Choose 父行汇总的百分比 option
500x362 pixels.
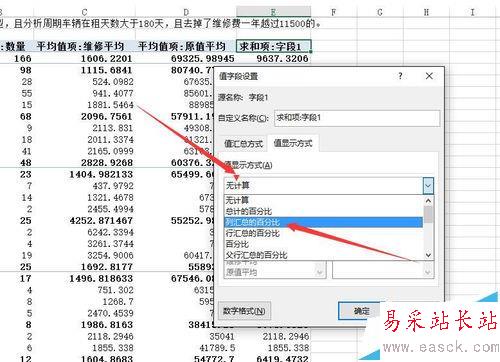tap(324, 255)
